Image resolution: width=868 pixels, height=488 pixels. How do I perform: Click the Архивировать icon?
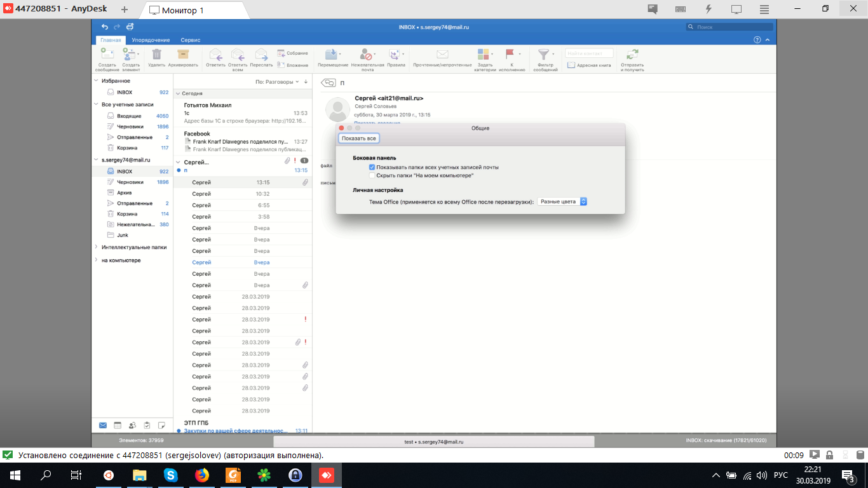[183, 55]
